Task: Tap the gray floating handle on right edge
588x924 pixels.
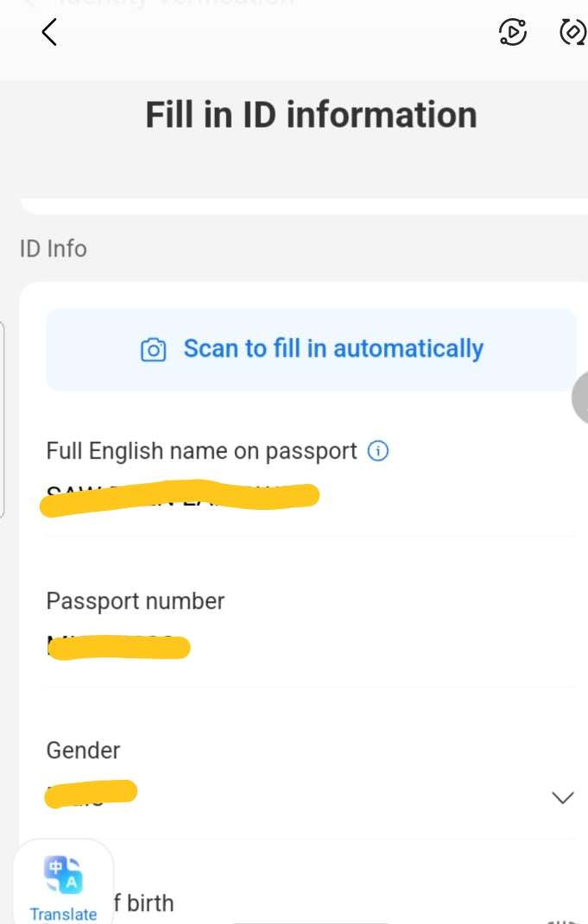Action: (580, 397)
